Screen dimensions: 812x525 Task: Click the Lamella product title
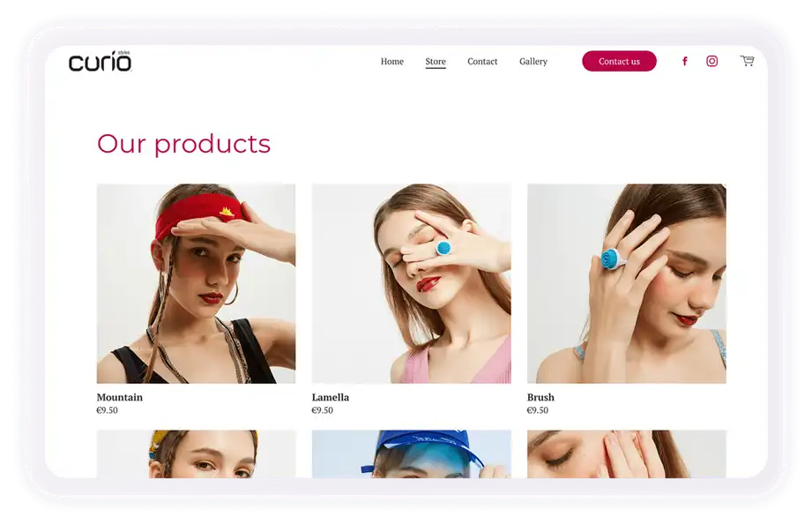[x=331, y=397]
